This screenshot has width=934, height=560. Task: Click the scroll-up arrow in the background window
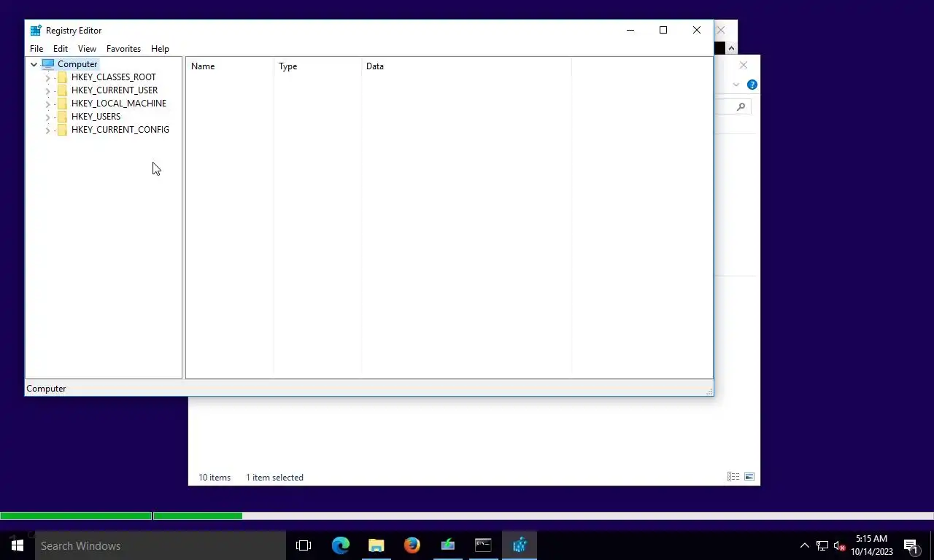pos(731,49)
